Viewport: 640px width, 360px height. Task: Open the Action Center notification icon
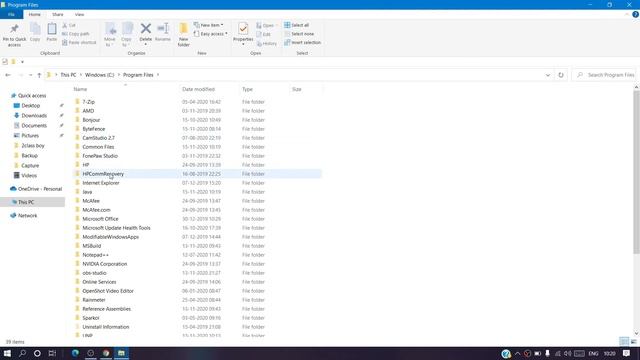click(627, 353)
